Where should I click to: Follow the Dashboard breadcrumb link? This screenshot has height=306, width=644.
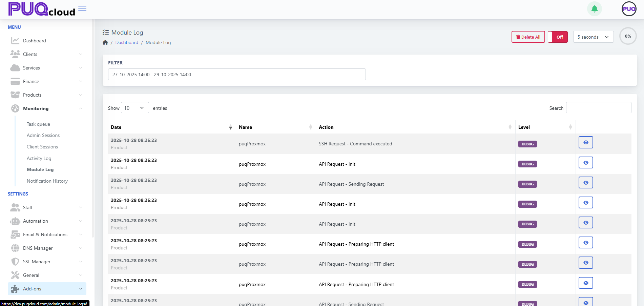(127, 42)
